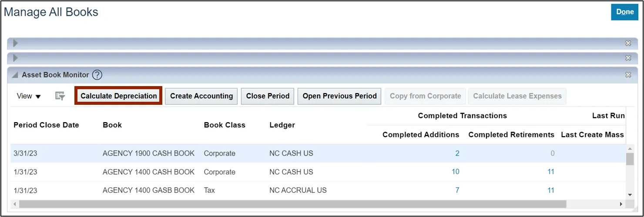The width and height of the screenshot is (644, 217).
Task: Close the Asset Book Monitor panel
Action: coord(628,75)
